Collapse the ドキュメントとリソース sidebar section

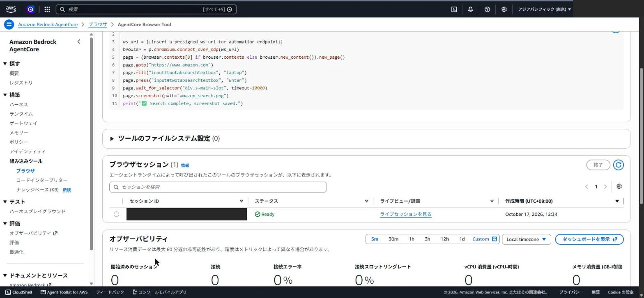5,275
